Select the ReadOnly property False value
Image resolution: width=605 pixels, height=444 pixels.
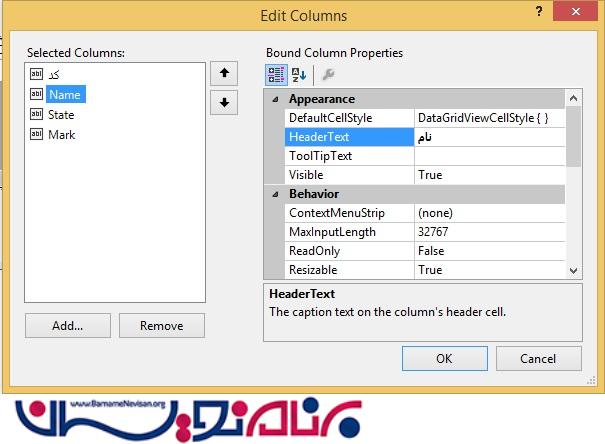click(488, 251)
